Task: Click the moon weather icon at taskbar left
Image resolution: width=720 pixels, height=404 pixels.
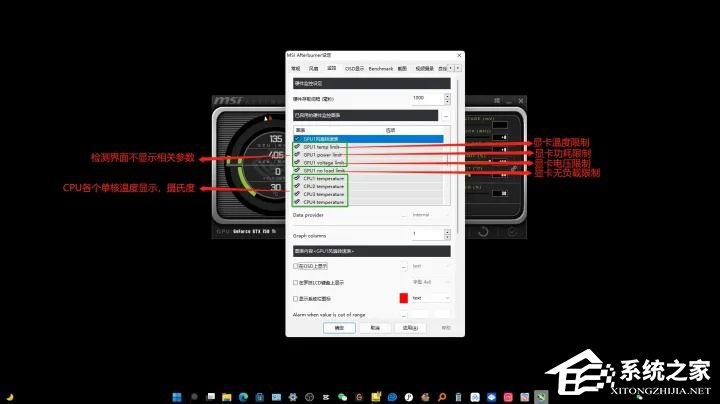Action: (x=10, y=397)
